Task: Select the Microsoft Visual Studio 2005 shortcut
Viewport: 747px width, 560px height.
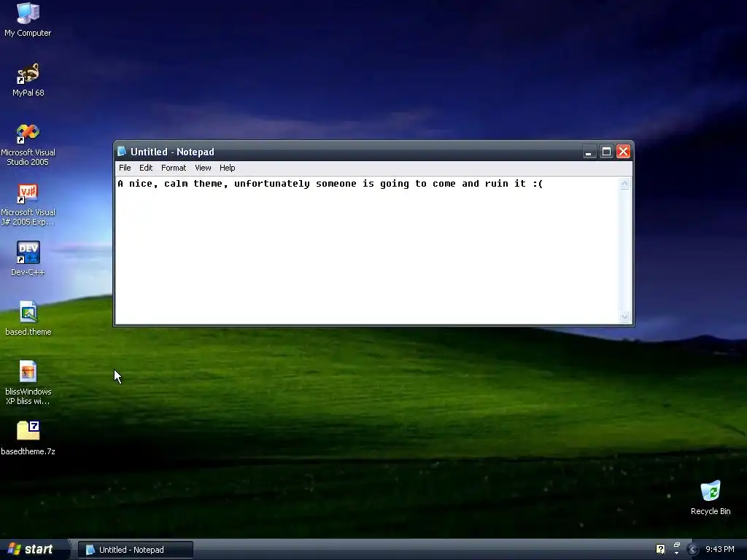Action: tap(28, 144)
